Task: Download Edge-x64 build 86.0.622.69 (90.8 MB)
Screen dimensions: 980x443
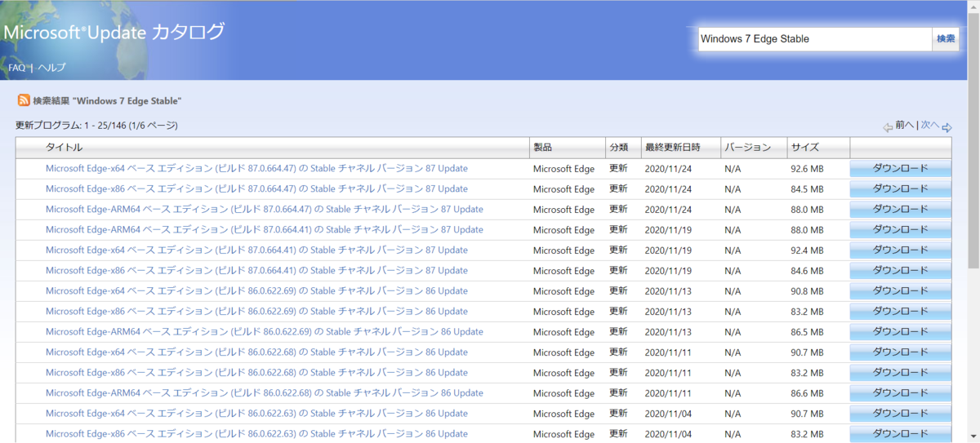Action: [901, 291]
